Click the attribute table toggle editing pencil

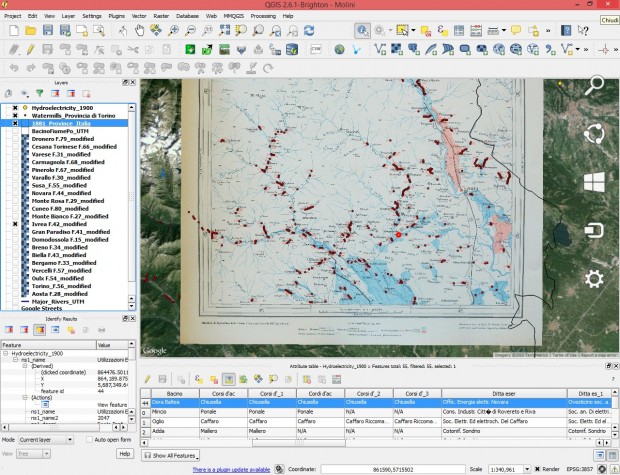[147, 380]
